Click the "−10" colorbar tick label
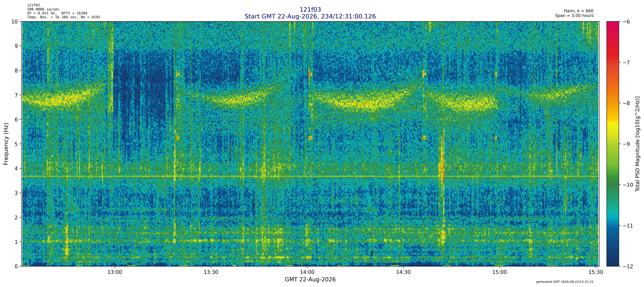Viewport: 644px width, 287px height. point(628,185)
